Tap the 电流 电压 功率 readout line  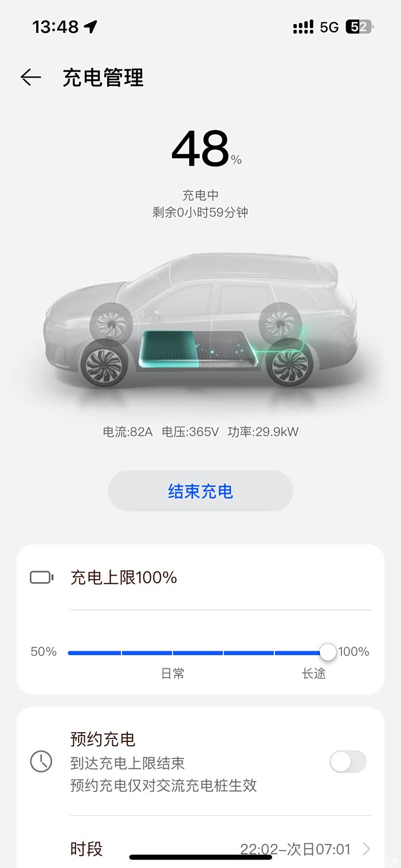tap(200, 432)
